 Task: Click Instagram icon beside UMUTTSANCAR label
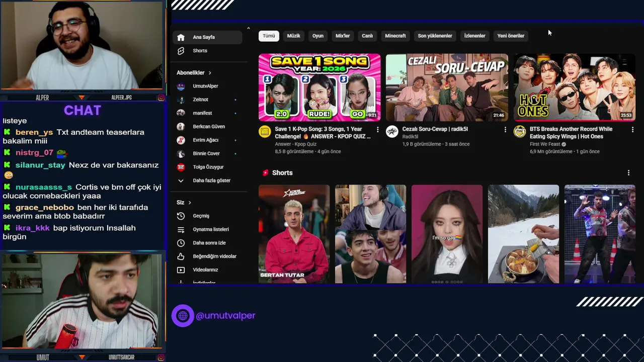click(x=161, y=357)
